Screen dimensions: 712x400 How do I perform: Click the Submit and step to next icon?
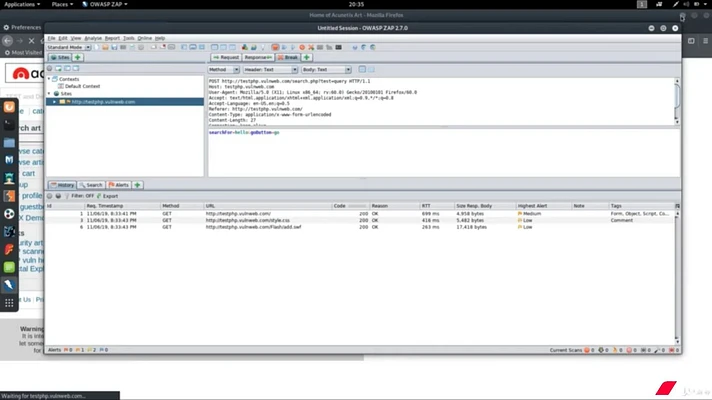pos(284,47)
